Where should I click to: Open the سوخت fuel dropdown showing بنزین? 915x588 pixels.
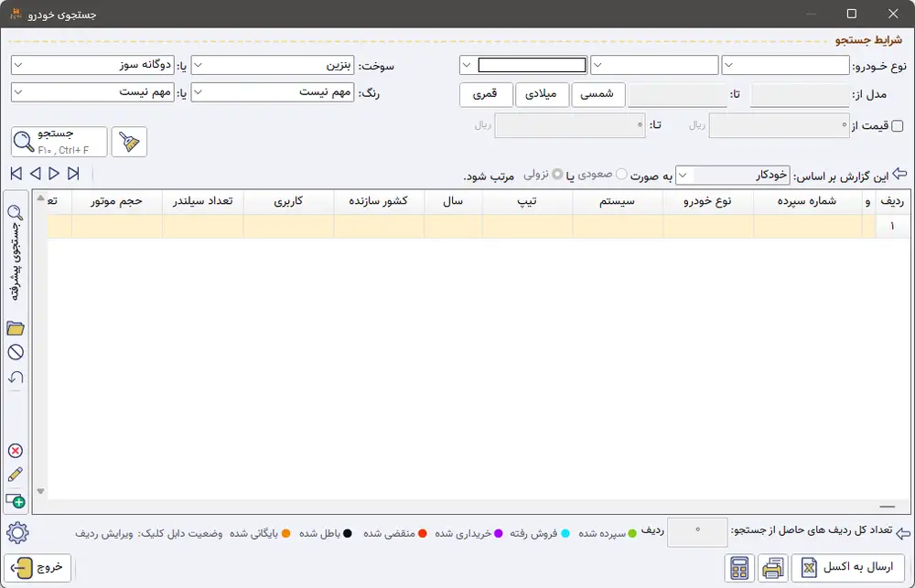coord(272,66)
